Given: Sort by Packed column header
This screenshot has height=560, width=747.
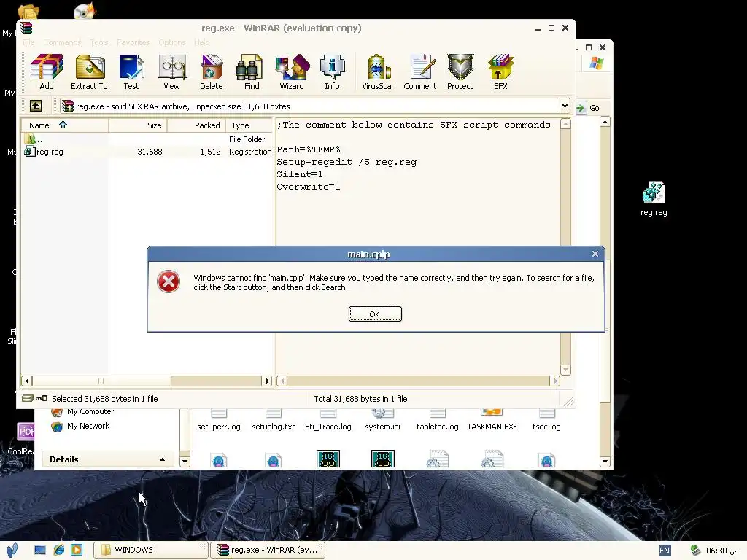Looking at the screenshot, I should [196, 125].
